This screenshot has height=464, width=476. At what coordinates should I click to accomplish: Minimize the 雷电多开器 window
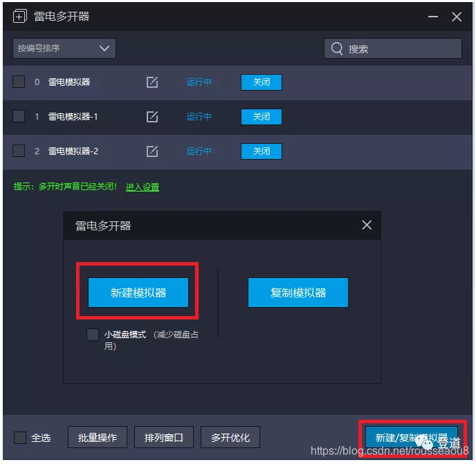tap(433, 17)
